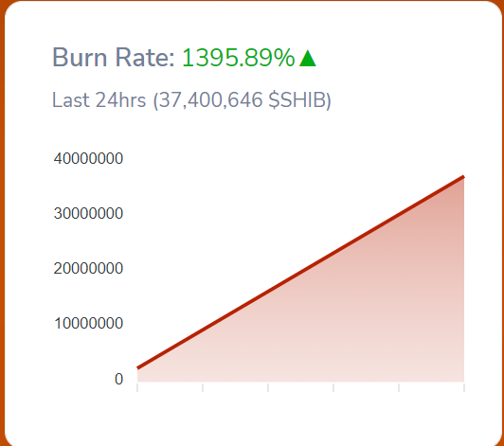The height and width of the screenshot is (446, 504).
Task: Click the starting point of the red line
Action: [138, 367]
